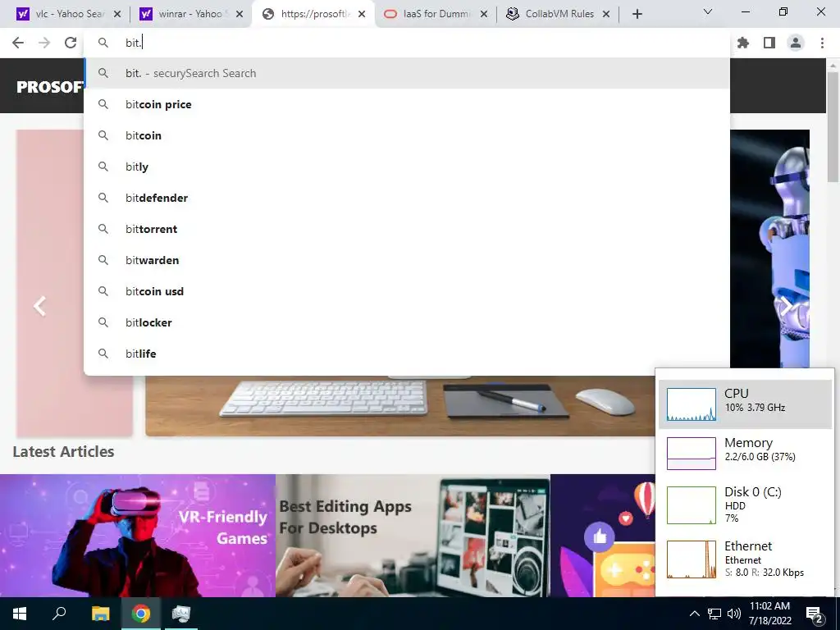The image size is (840, 630).
Task: Click the network tray icon
Action: (714, 614)
